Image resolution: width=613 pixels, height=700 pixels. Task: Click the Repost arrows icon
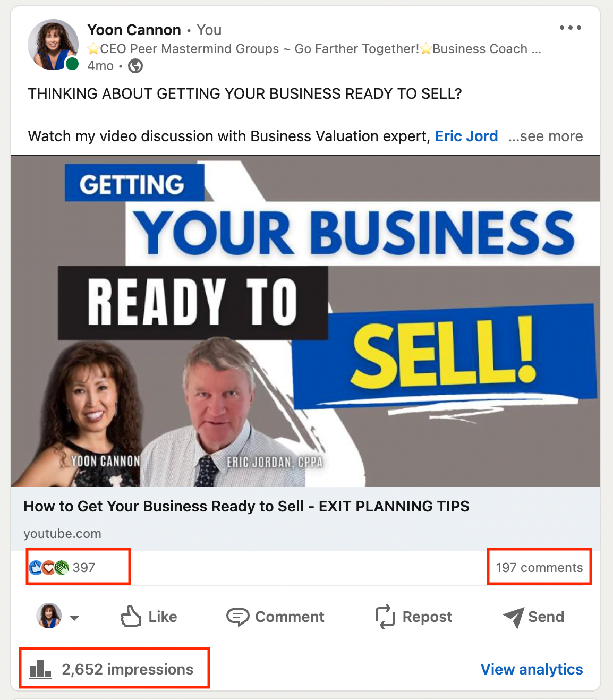[385, 617]
